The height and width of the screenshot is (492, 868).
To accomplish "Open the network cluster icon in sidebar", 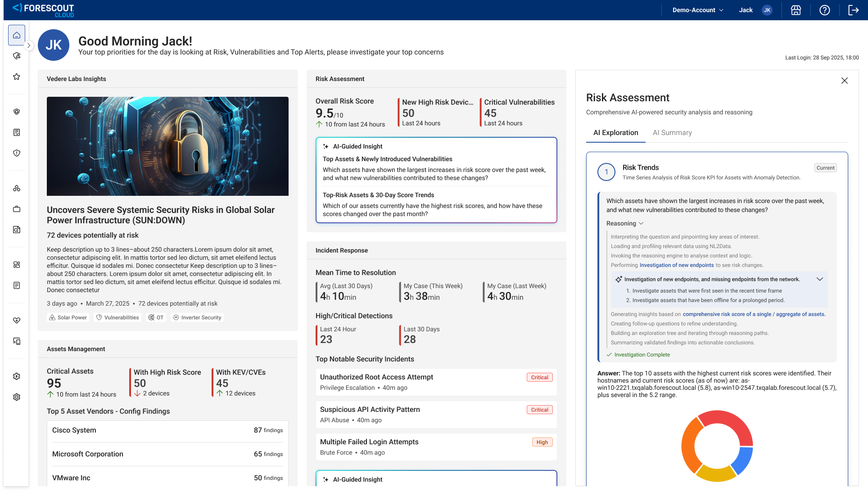I will 17,189.
